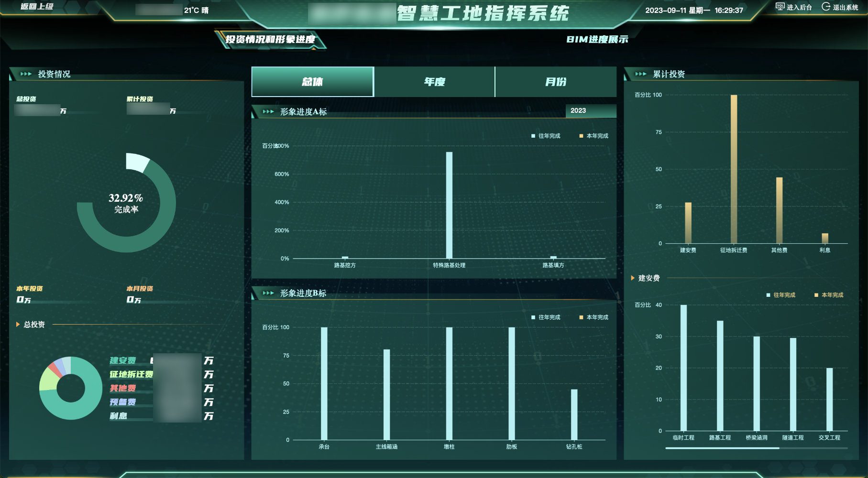Click the 其他费 bar in 累计投资 chart

[x=779, y=210]
